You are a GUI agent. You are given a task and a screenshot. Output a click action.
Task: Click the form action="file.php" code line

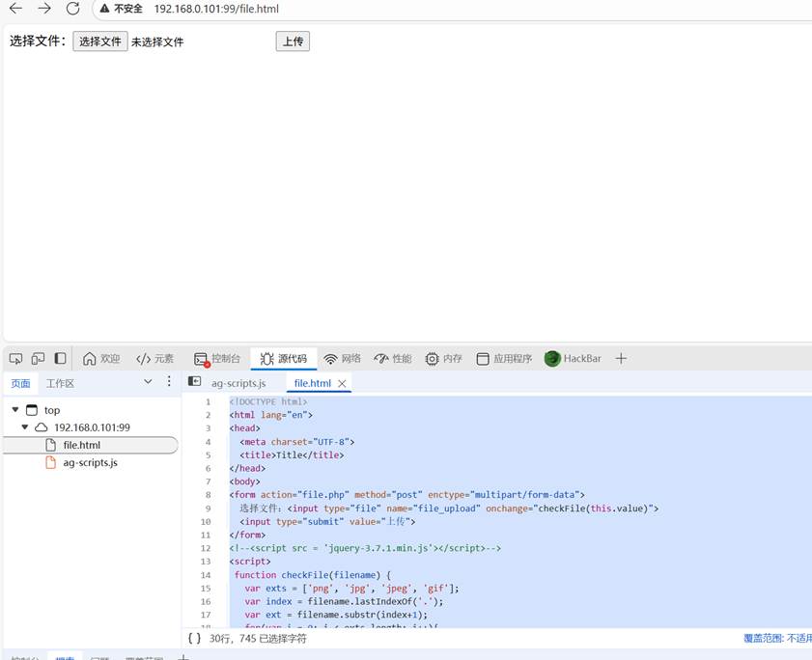[407, 495]
